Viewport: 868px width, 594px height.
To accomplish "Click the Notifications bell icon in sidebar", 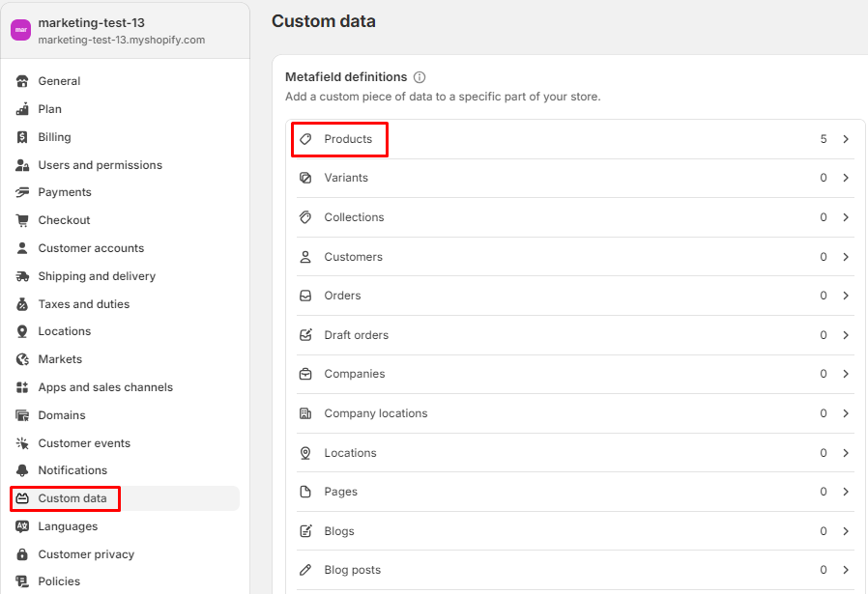I will (x=22, y=470).
